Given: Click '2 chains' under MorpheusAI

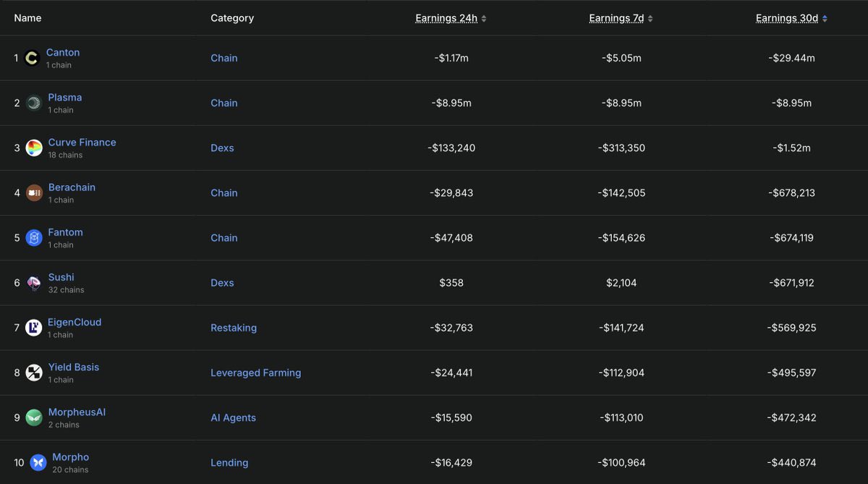Looking at the screenshot, I should point(64,425).
